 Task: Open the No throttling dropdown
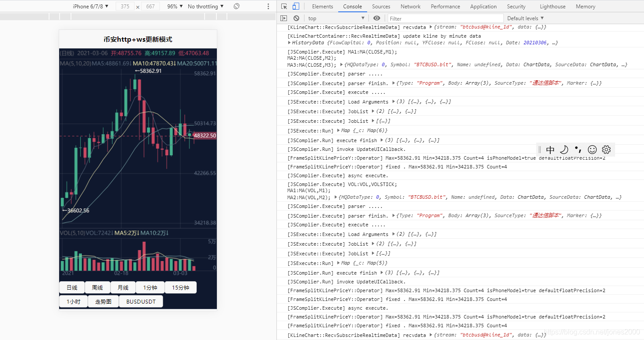tap(205, 6)
